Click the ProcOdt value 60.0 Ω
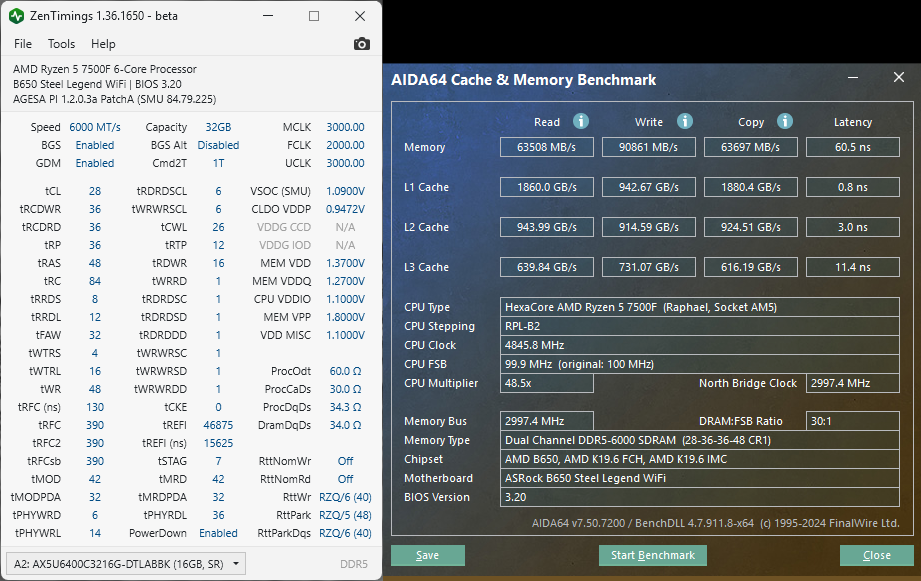The width and height of the screenshot is (921, 581). [x=345, y=371]
